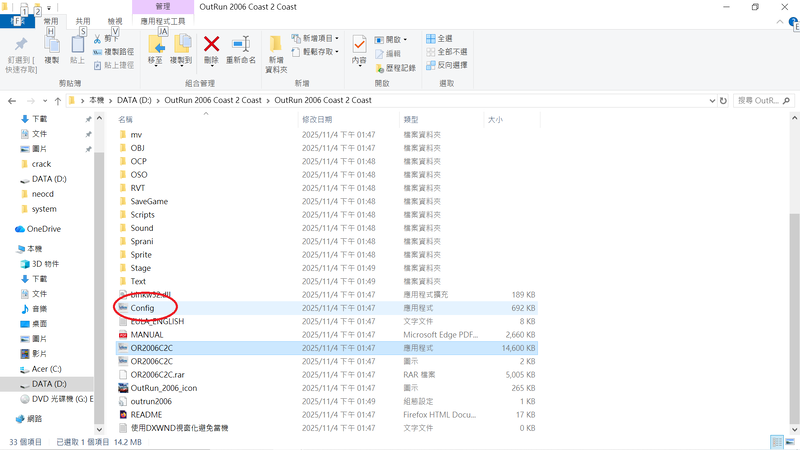Click the Back navigation arrow

pos(12,101)
